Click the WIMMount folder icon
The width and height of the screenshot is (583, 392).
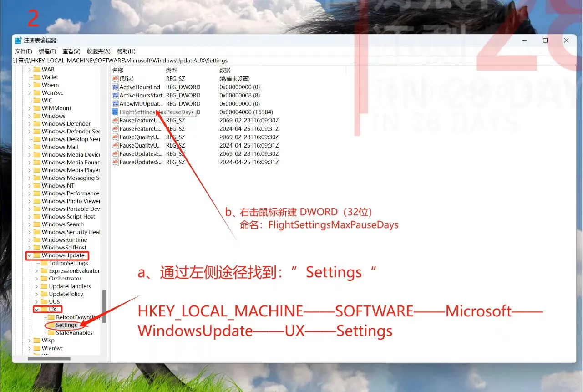tap(37, 108)
